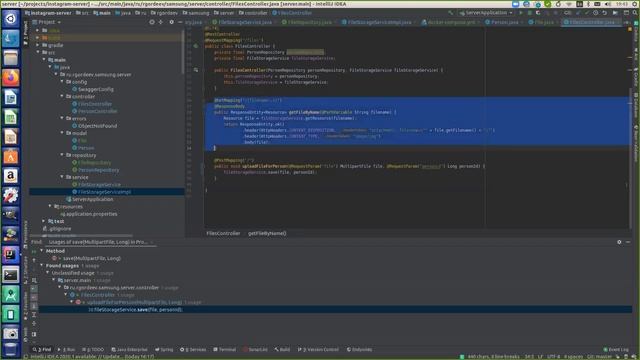The width and height of the screenshot is (640, 360).
Task: Open the Run tool window button
Action: 66,350
